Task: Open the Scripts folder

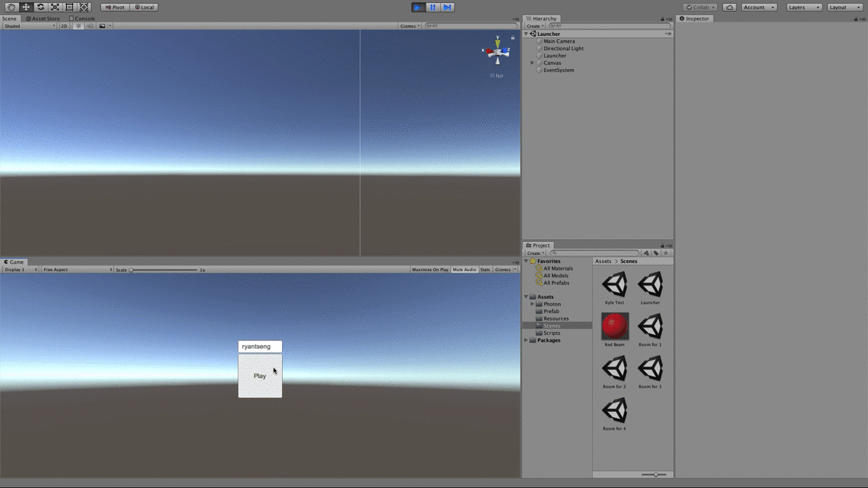Action: click(551, 333)
